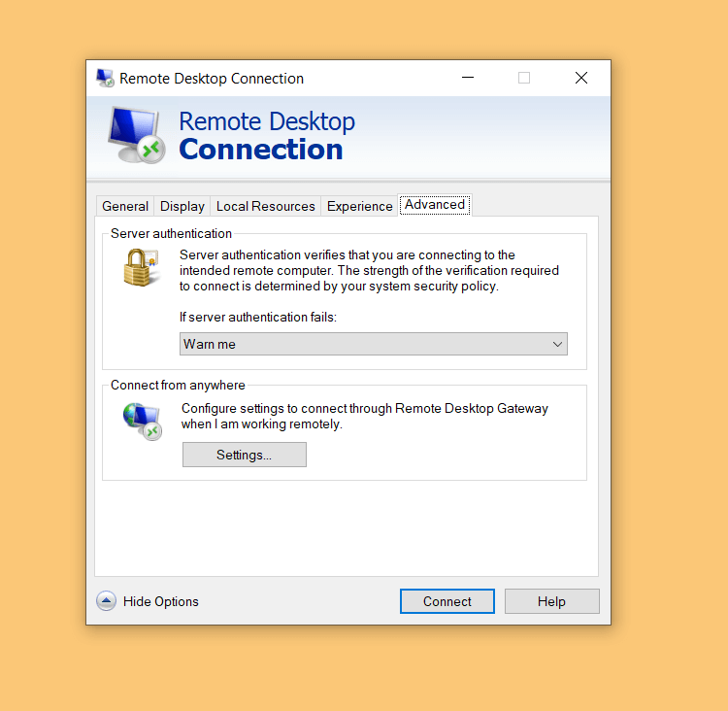Select the Advanced tab
Viewport: 728px width, 711px height.
click(x=435, y=205)
